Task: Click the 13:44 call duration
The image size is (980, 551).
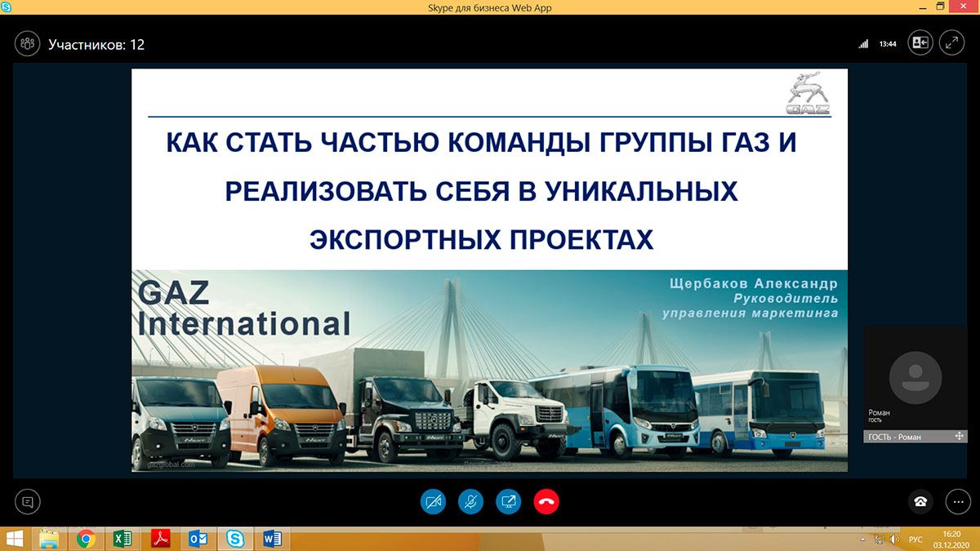Action: (888, 44)
